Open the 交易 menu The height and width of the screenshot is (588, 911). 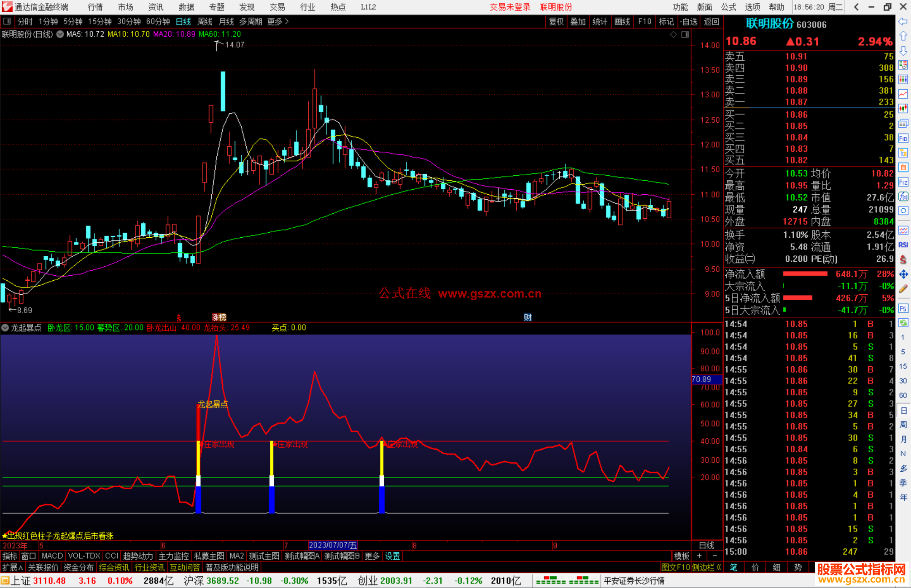click(278, 7)
